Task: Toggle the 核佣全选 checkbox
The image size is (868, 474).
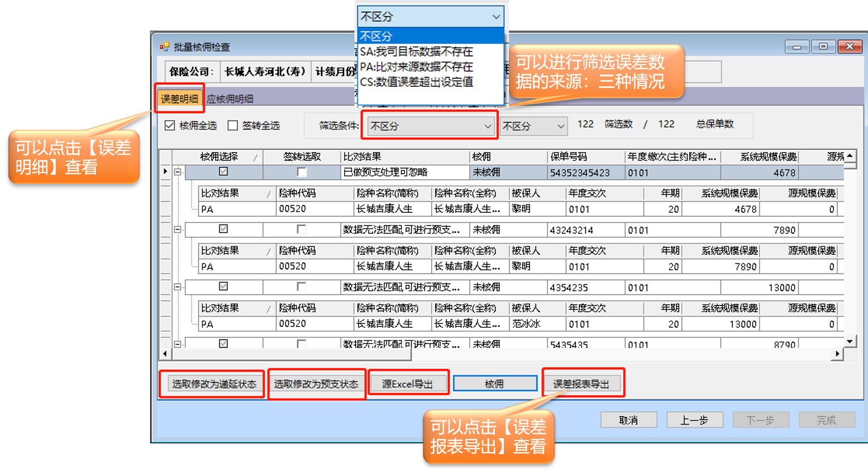Action: [x=170, y=125]
